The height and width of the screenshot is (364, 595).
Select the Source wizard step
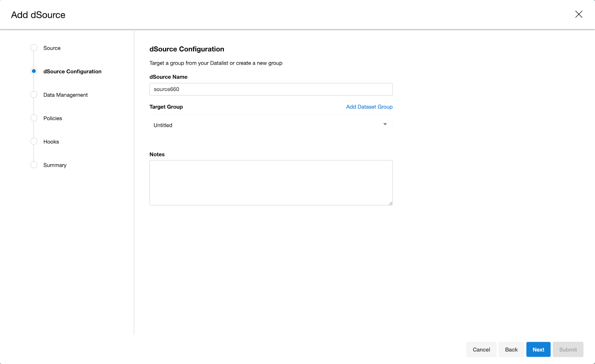[x=52, y=48]
